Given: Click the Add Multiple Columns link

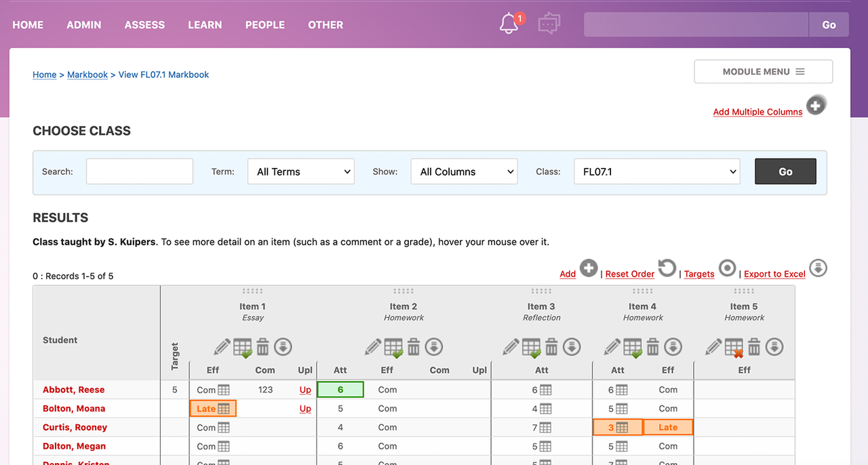Looking at the screenshot, I should tap(757, 112).
